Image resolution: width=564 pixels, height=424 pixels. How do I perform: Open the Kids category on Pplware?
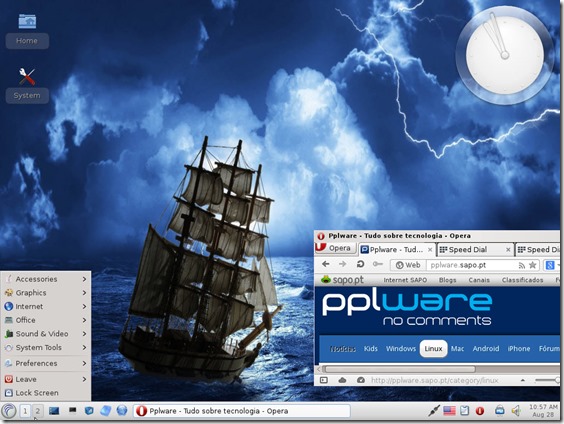point(370,348)
